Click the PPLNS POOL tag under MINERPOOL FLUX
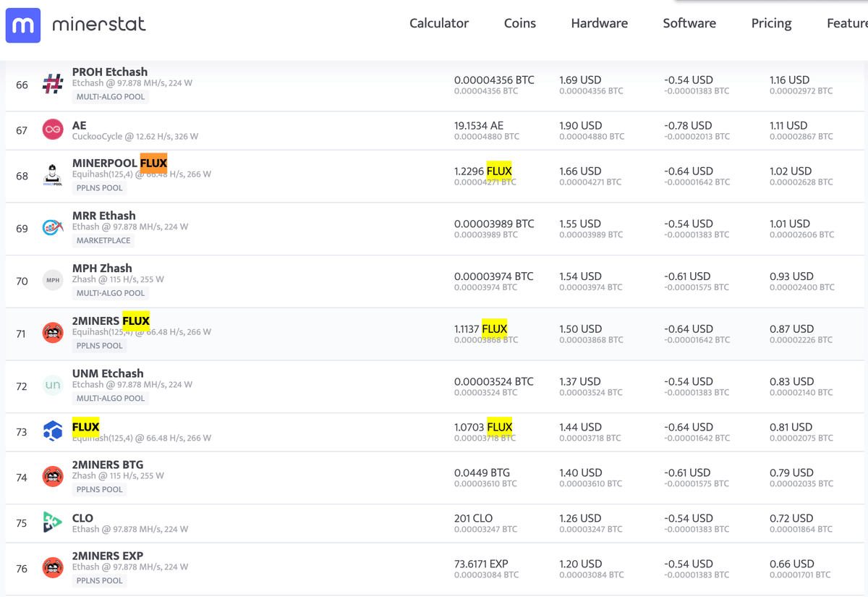868x597 pixels. pos(99,188)
